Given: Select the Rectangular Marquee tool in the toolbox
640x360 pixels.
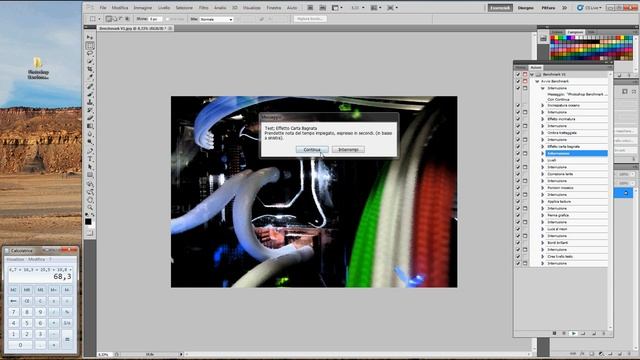Looking at the screenshot, I should pyautogui.click(x=90, y=45).
